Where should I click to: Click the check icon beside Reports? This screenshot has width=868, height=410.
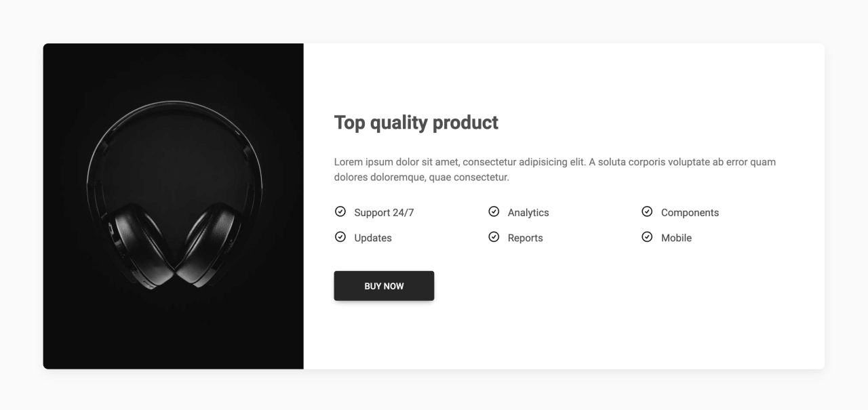(x=494, y=237)
